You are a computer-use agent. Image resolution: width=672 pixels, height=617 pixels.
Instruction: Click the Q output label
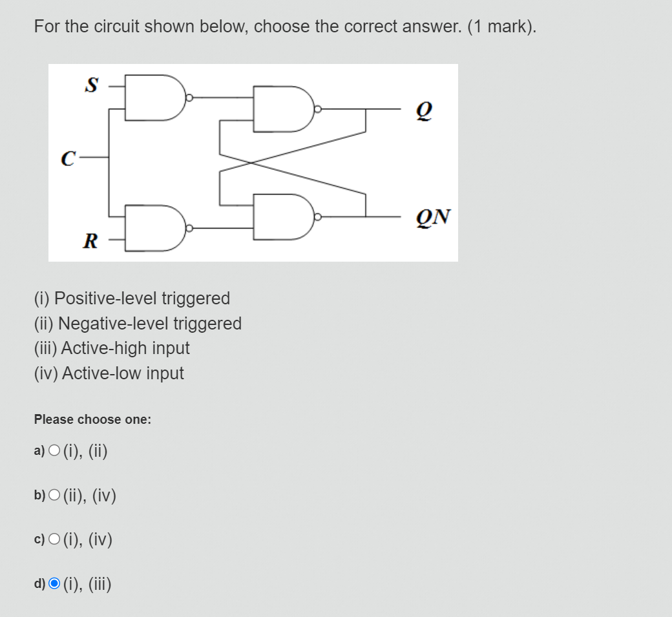pyautogui.click(x=423, y=112)
